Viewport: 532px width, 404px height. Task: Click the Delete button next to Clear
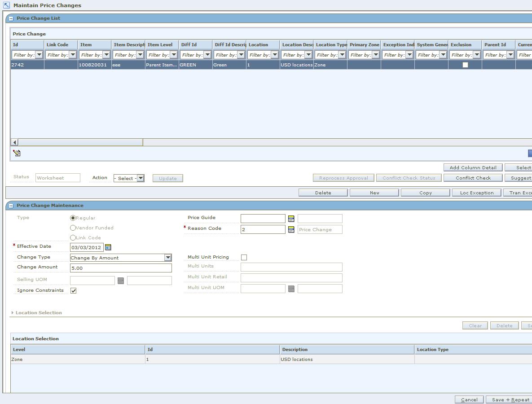(504, 325)
